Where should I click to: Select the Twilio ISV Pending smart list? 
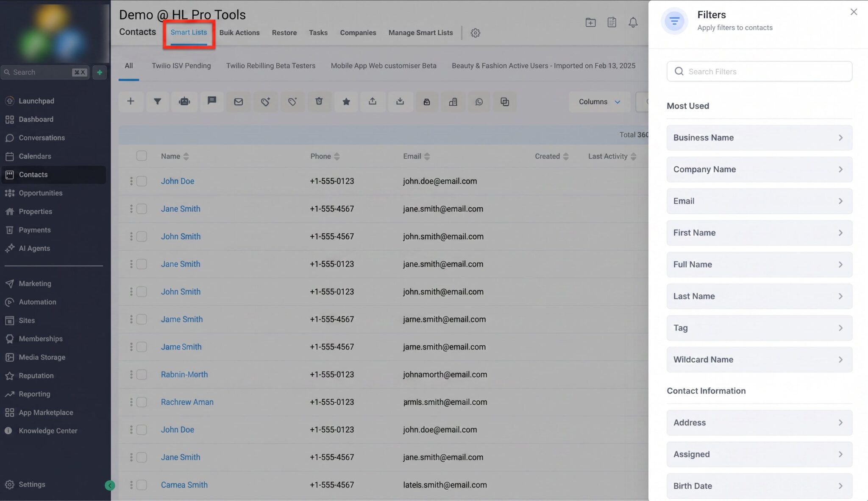[181, 66]
